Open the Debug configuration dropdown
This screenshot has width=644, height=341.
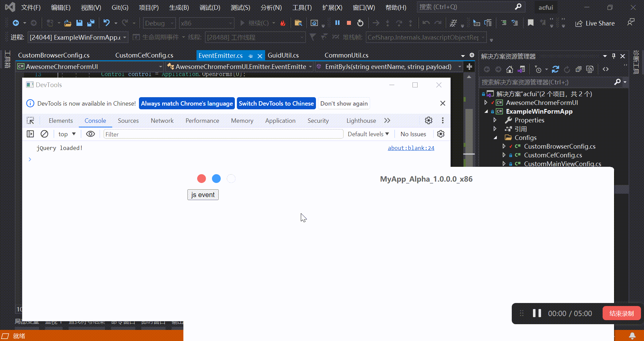(x=159, y=23)
